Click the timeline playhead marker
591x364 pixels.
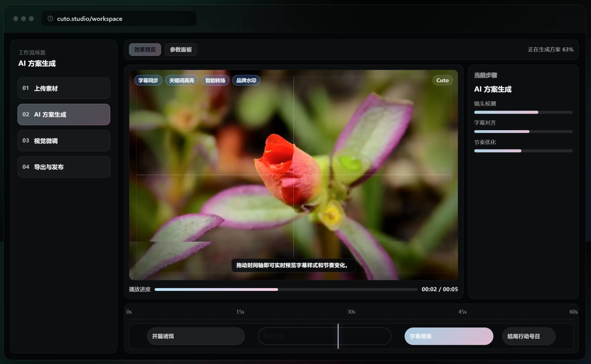click(338, 336)
